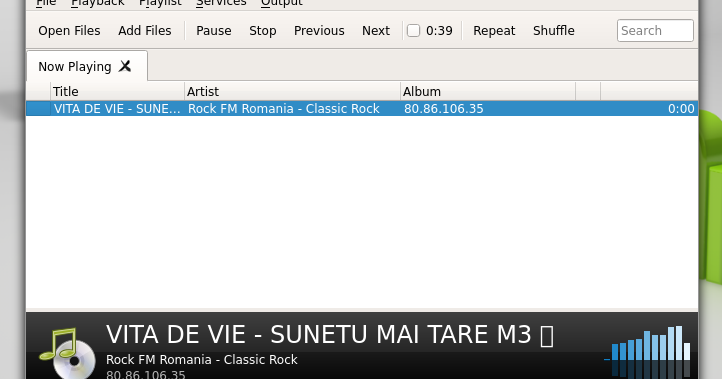Open the Playback menu

tap(98, 3)
